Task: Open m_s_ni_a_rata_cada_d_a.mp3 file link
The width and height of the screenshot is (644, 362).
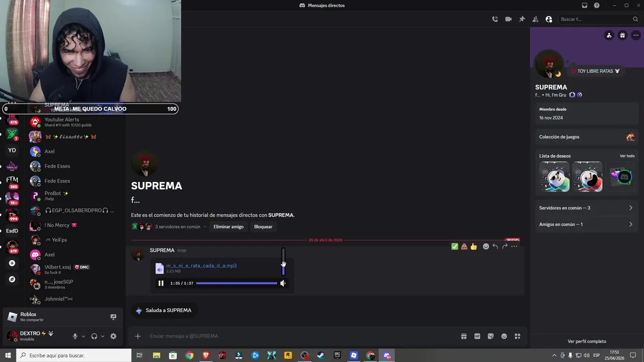Action: pos(201,265)
